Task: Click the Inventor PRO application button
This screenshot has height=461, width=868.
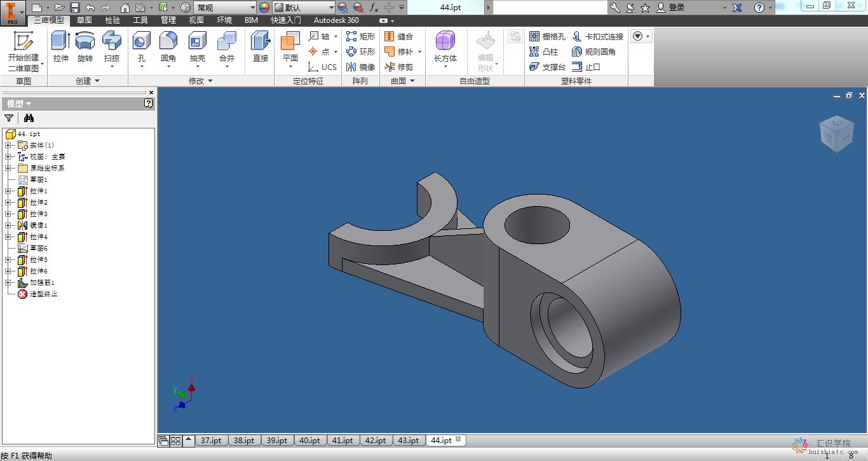Action: pyautogui.click(x=13, y=13)
